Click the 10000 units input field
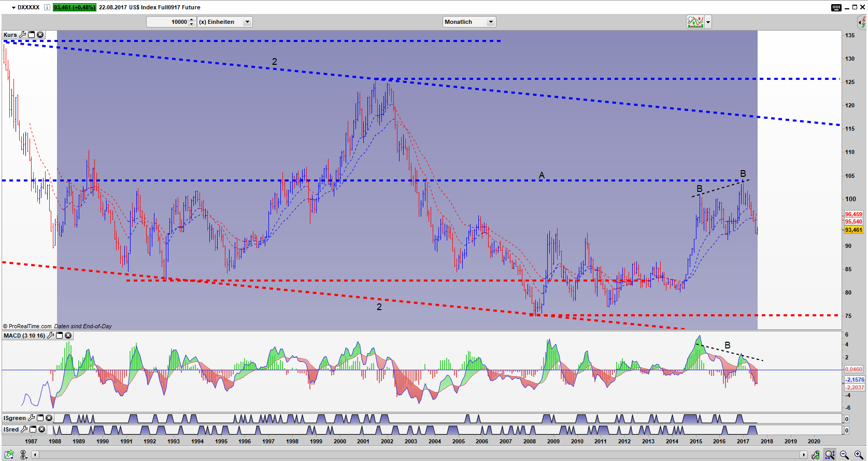The image size is (868, 461). pos(167,22)
